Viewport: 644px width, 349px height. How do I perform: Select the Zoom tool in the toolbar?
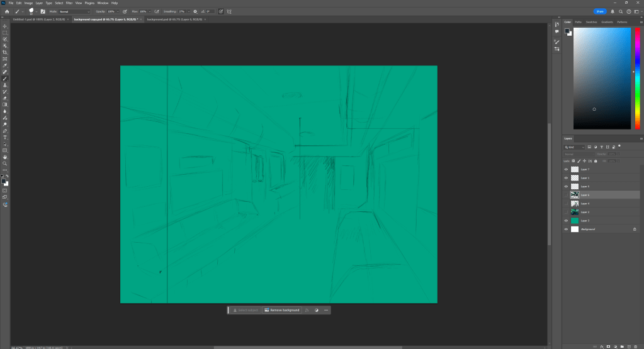[5, 163]
